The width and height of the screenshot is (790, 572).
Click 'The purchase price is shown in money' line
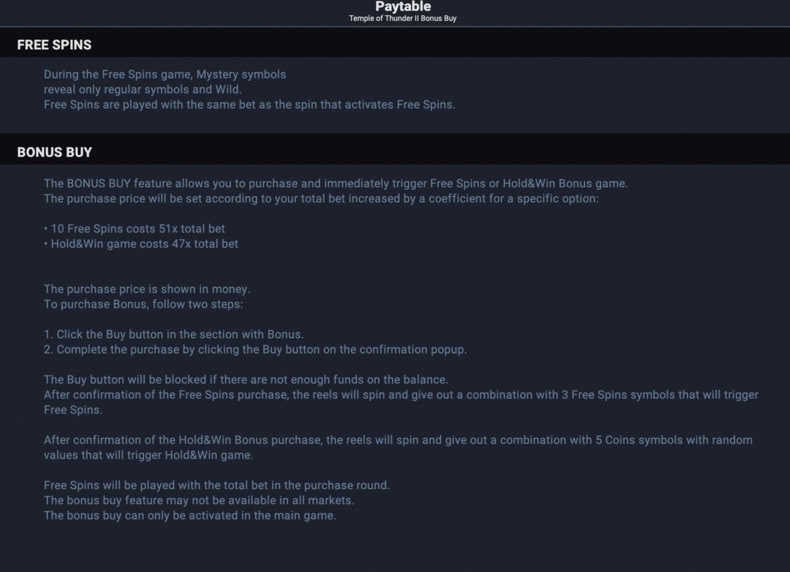point(147,289)
